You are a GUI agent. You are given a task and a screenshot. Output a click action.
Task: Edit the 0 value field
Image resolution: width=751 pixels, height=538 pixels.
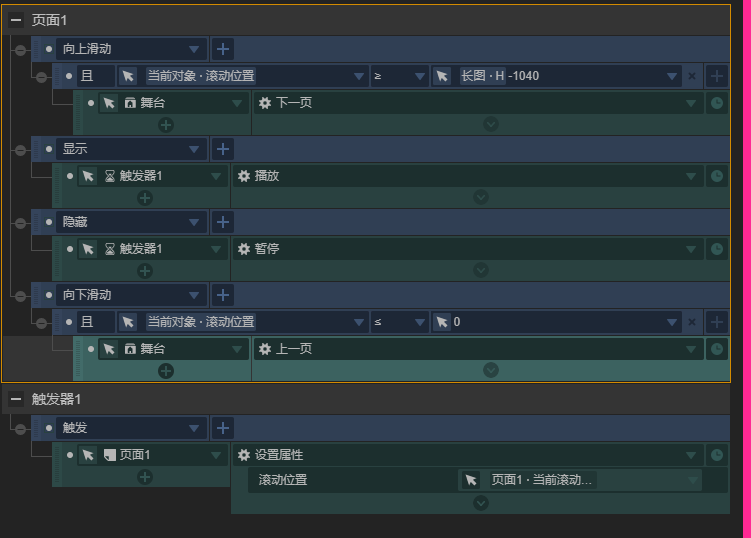point(556,322)
